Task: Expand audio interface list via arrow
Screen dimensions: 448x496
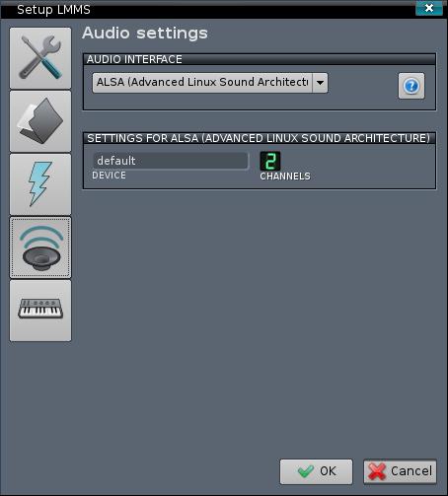Action: [x=320, y=83]
